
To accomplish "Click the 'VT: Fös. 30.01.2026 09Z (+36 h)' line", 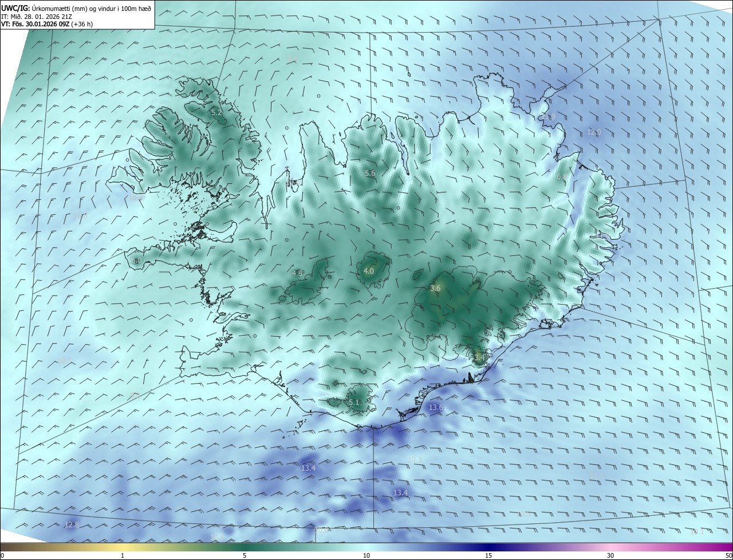I will tap(47, 25).
